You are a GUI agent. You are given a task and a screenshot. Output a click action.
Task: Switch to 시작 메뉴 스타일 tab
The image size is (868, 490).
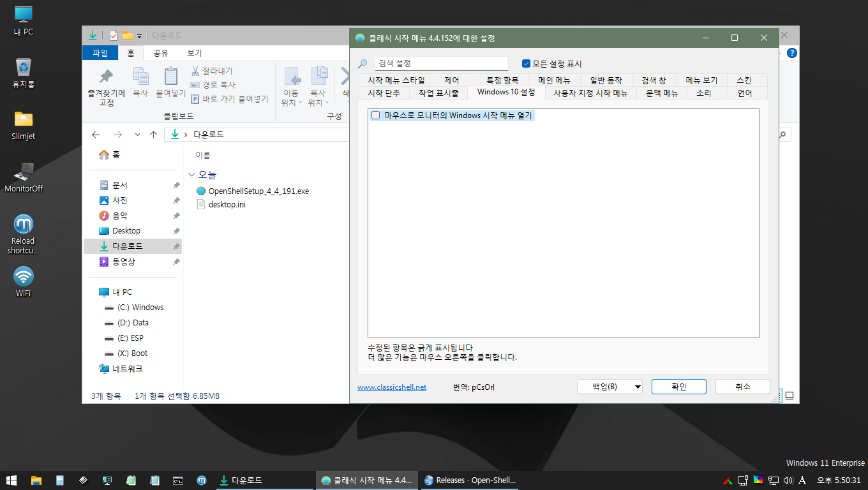(x=396, y=80)
